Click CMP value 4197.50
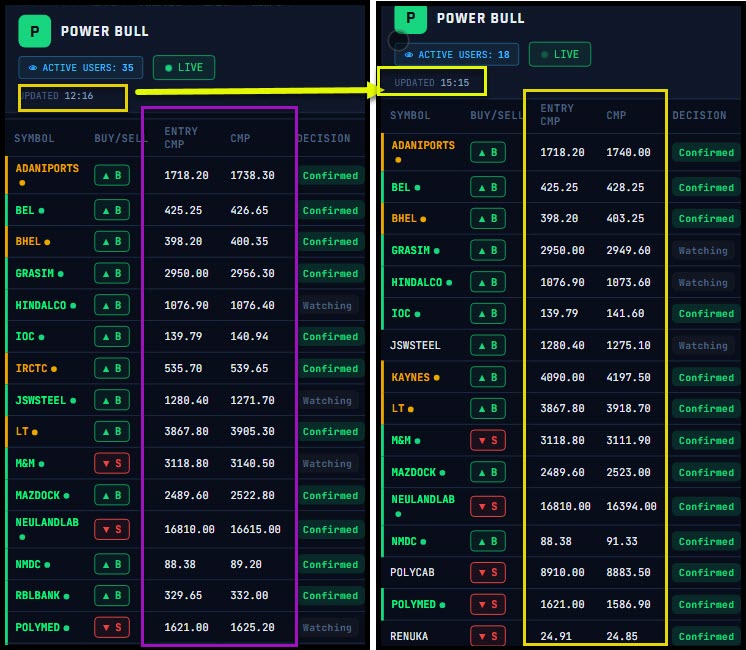This screenshot has width=746, height=650. tap(628, 377)
